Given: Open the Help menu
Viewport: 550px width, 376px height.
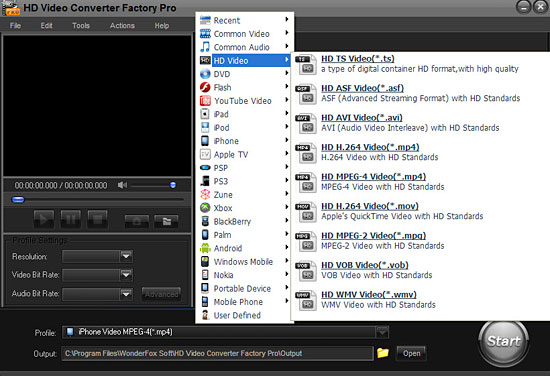Looking at the screenshot, I should (162, 26).
